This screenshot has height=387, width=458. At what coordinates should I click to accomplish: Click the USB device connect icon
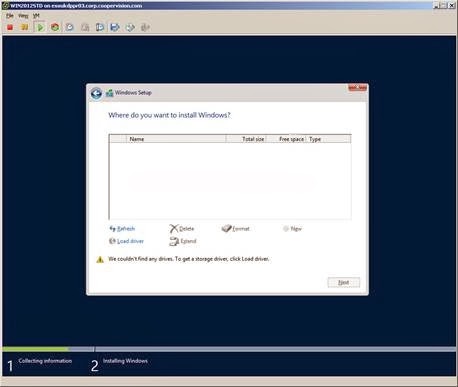pyautogui.click(x=145, y=27)
